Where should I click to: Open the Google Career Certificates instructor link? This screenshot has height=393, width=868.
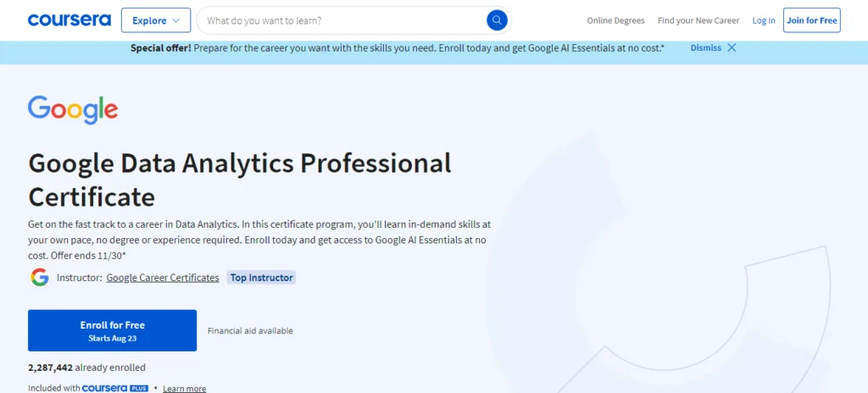pyautogui.click(x=163, y=278)
